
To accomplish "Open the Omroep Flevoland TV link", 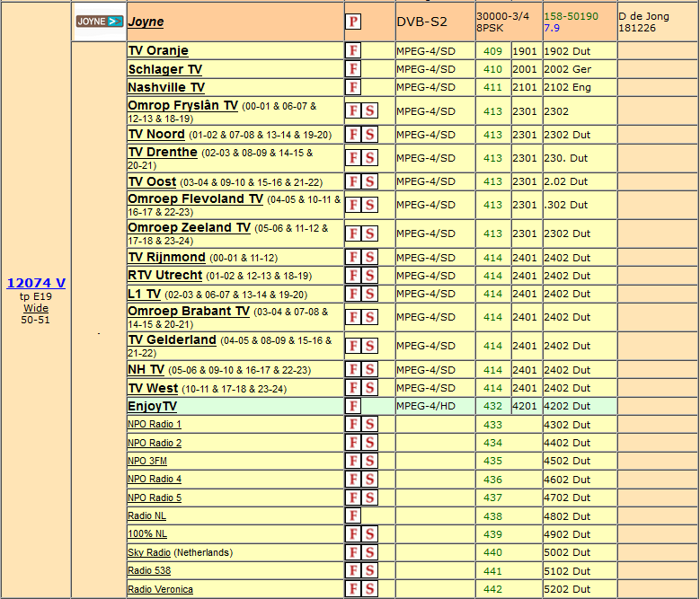I will tap(195, 199).
